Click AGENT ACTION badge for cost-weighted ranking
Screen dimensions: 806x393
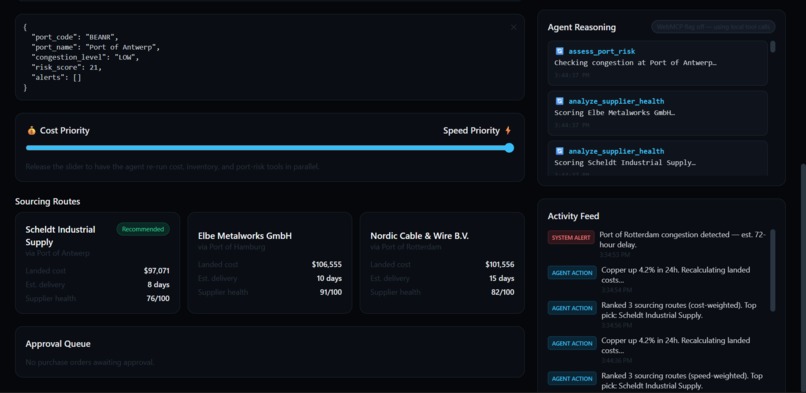[572, 308]
